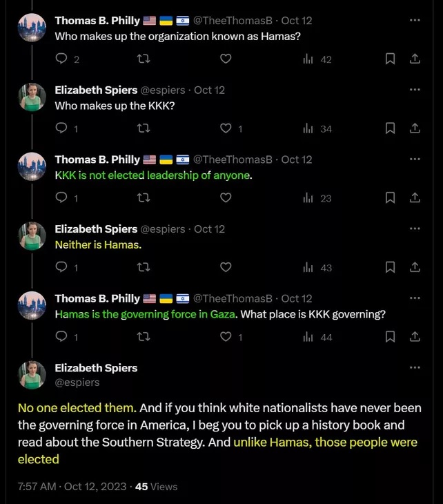Click the "7:57 AM · Oct 12, 2023" timestamp
The width and height of the screenshot is (443, 504).
point(72,486)
